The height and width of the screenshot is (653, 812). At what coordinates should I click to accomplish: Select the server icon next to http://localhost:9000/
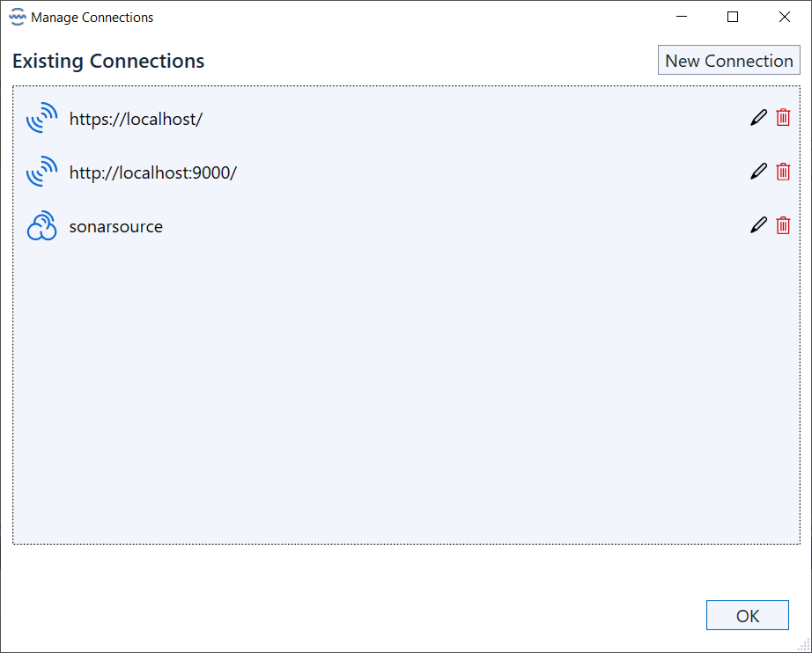point(41,172)
